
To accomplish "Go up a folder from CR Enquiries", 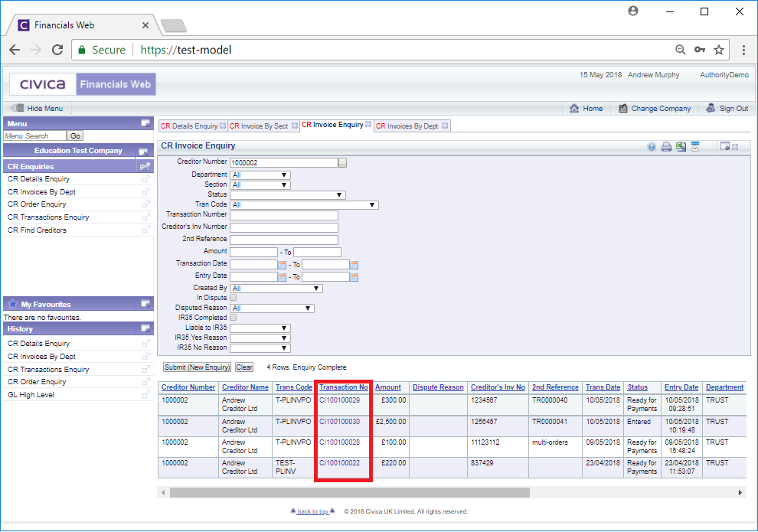I will pyautogui.click(x=145, y=167).
